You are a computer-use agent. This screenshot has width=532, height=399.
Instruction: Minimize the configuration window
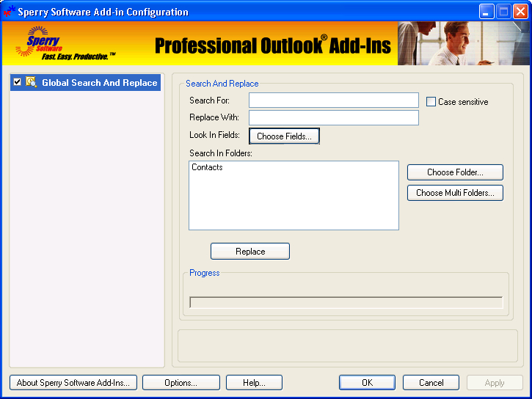coord(487,12)
